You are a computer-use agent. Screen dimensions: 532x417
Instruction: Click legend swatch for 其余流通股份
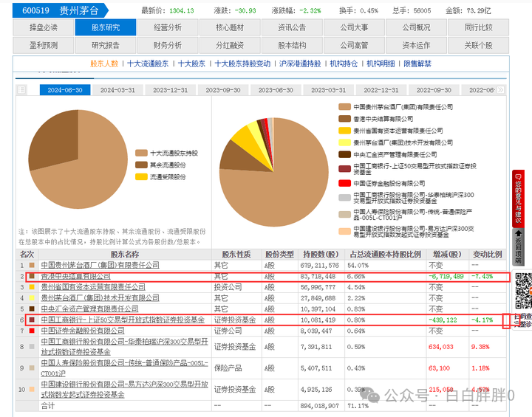coord(141,165)
